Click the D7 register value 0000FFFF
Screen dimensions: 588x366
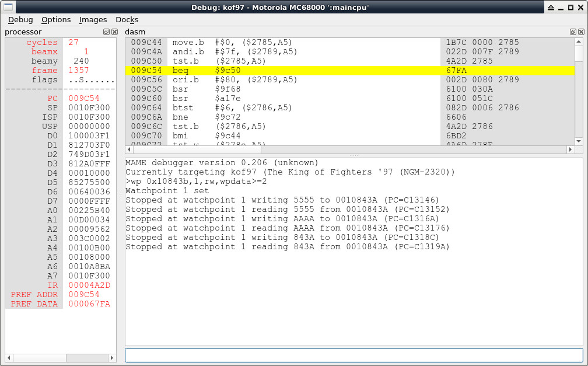[x=89, y=201]
